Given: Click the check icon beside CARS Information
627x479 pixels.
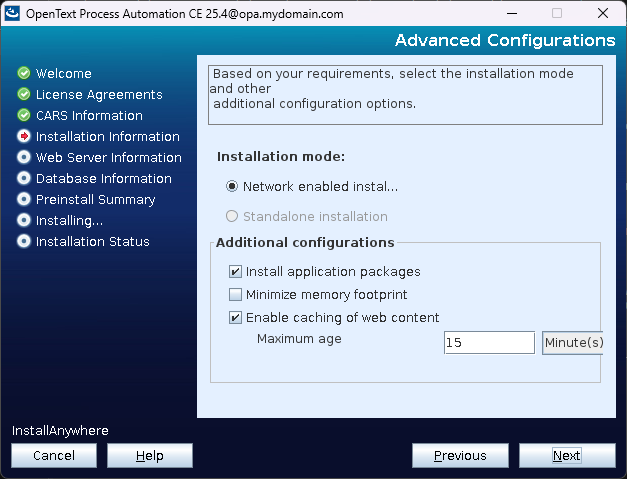Looking at the screenshot, I should pos(24,115).
